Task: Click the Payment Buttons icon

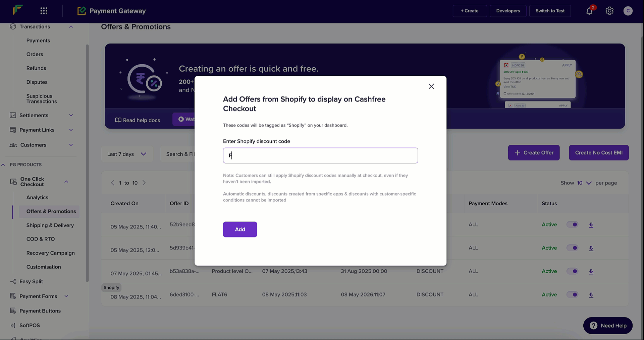Action: click(13, 311)
